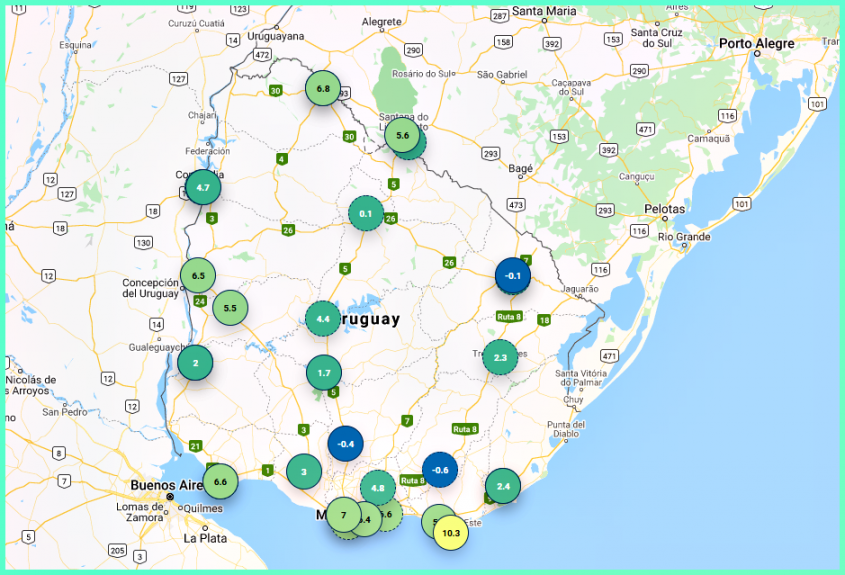Viewport: 845px width, 575px height.
Task: Select the 2.3 marker near Treinta y Tres
Action: point(500,357)
